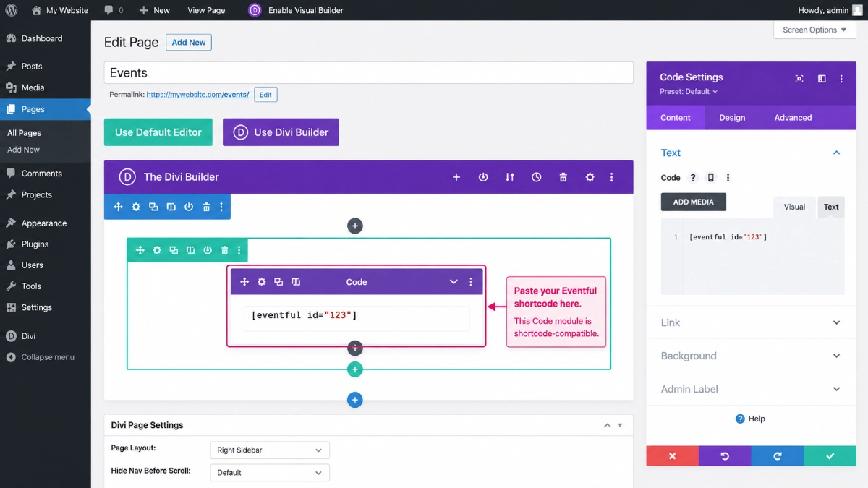Image resolution: width=868 pixels, height=488 pixels.
Task: Duplicate the Code module
Action: pos(278,282)
